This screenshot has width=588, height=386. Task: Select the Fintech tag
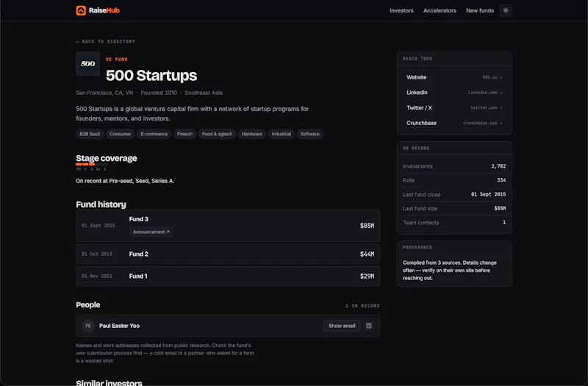185,134
